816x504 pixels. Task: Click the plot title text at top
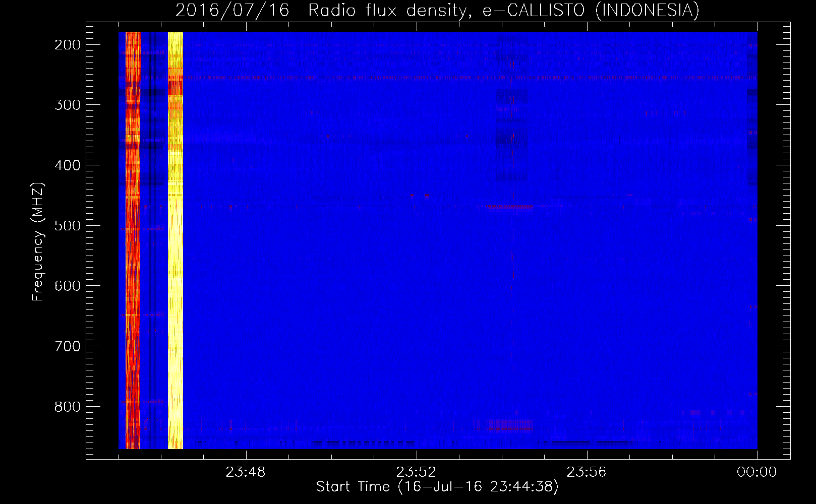coord(437,10)
